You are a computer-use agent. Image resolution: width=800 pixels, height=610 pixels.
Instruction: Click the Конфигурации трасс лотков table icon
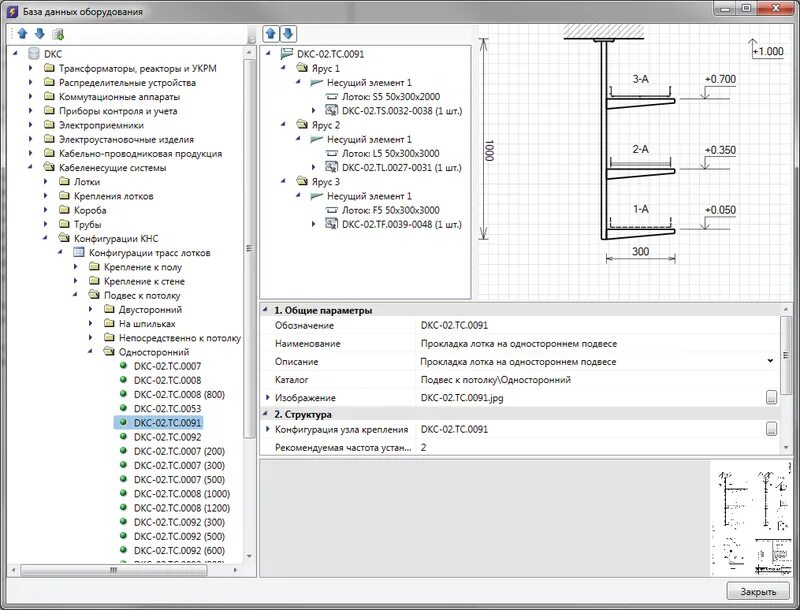click(79, 252)
